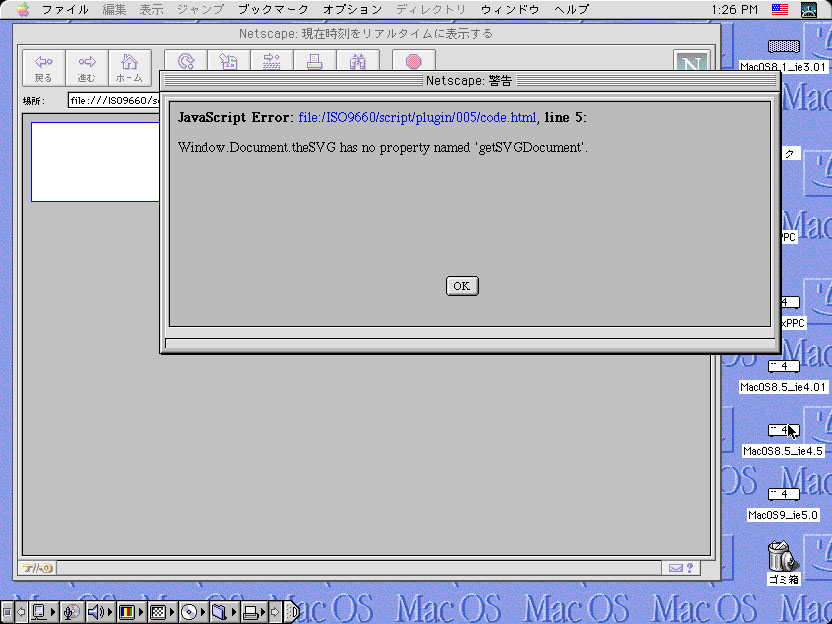Click the 'Netscape: 警告' dialog title
The image size is (832, 624).
(469, 81)
